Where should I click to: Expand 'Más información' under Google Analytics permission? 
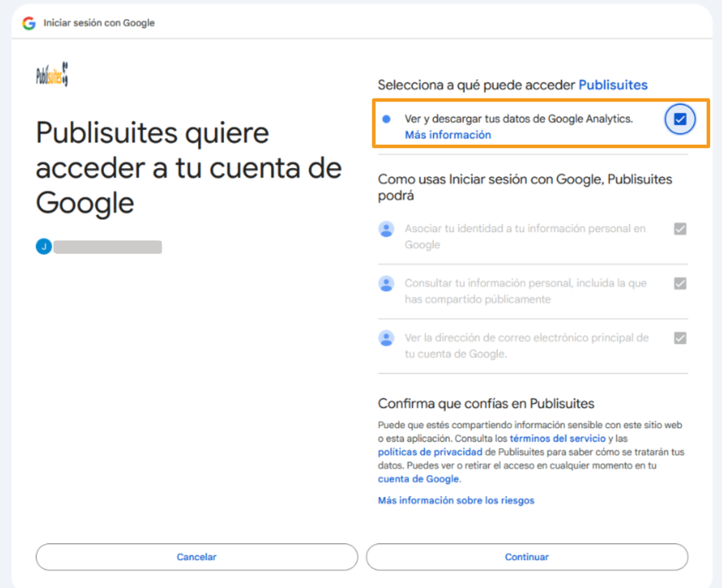click(447, 135)
